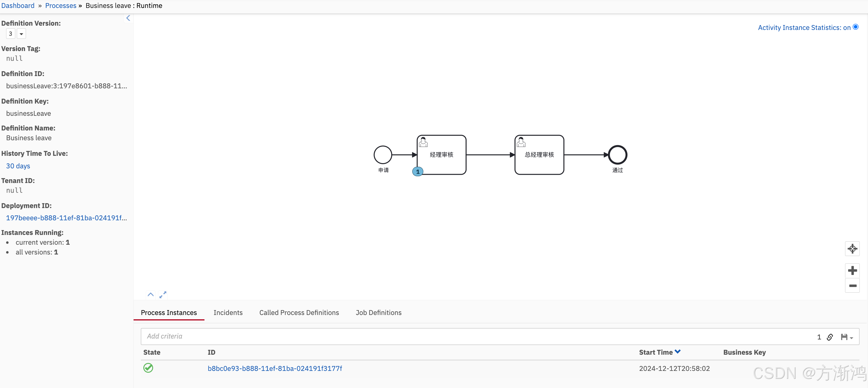This screenshot has height=388, width=868.
Task: Zoom in with the plus icon
Action: (852, 270)
